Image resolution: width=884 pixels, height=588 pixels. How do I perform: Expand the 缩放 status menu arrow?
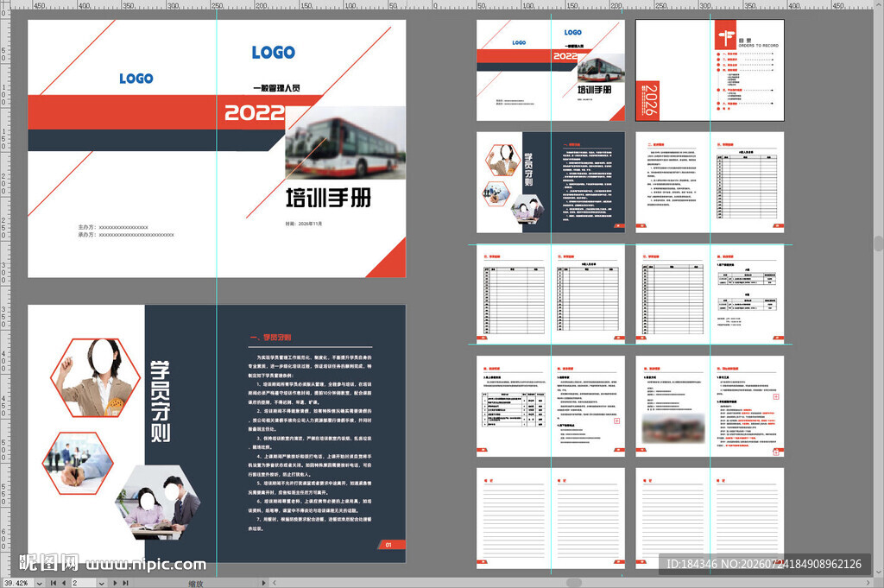(263, 583)
